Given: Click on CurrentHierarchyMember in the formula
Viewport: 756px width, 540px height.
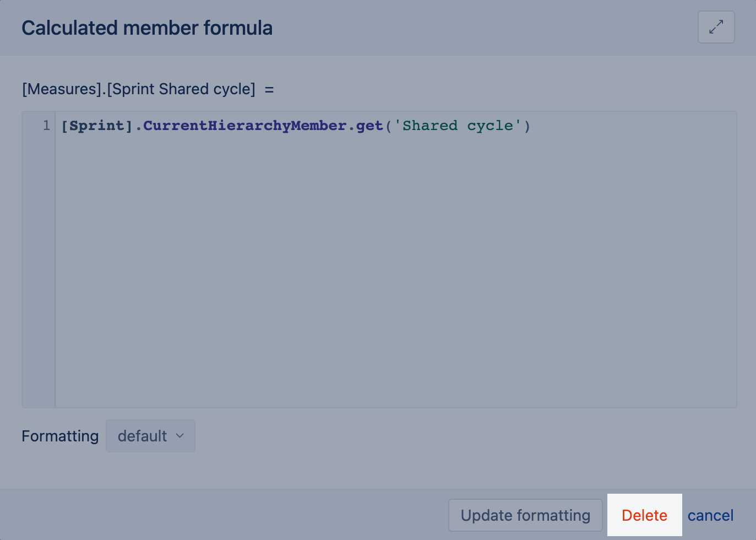Looking at the screenshot, I should tap(244, 126).
